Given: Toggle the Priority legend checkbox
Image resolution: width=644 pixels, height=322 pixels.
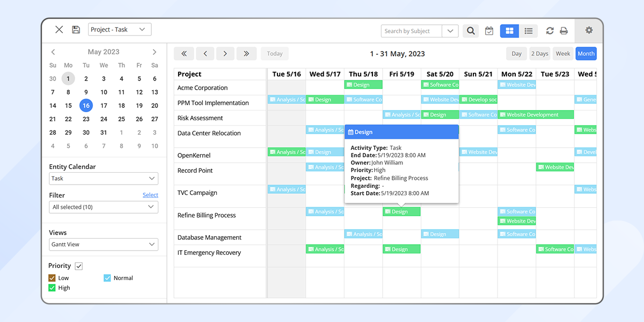Looking at the screenshot, I should click(x=79, y=266).
